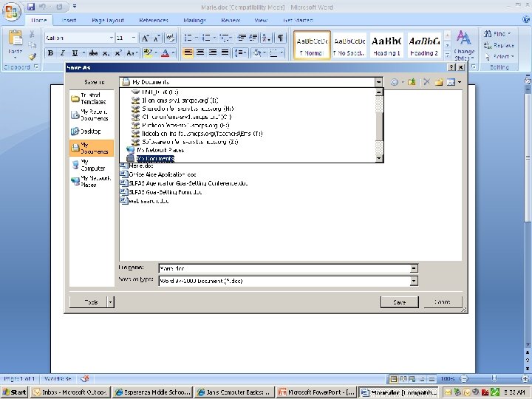Click the dialog Help question mark icon
Screen dimensions: 532x399
tap(451, 67)
